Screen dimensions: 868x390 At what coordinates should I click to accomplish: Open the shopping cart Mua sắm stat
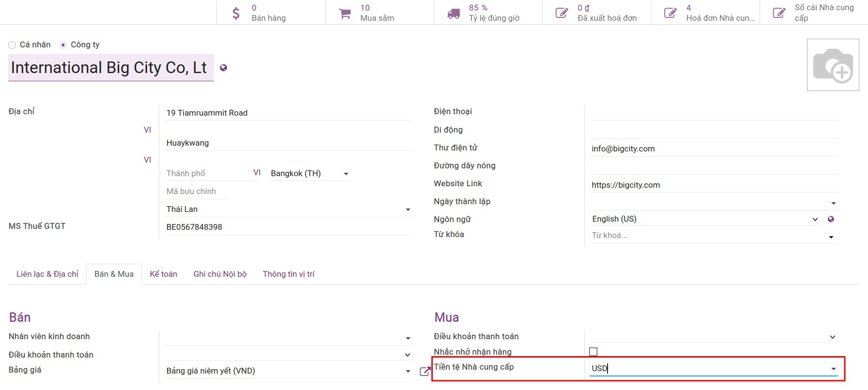[345, 13]
